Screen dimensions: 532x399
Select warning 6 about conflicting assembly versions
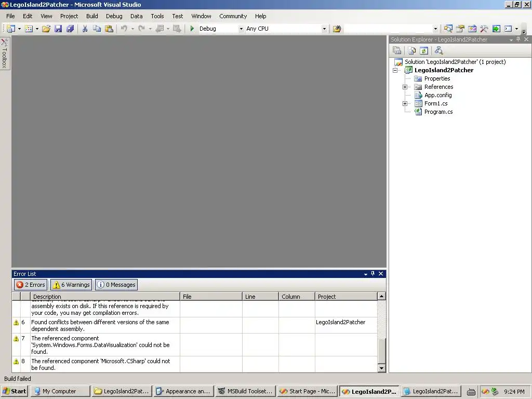pos(194,325)
